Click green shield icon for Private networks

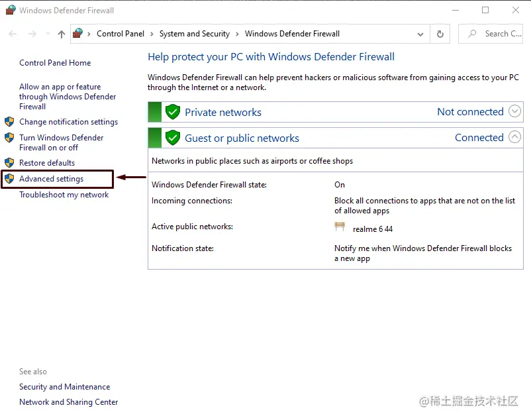click(x=173, y=112)
